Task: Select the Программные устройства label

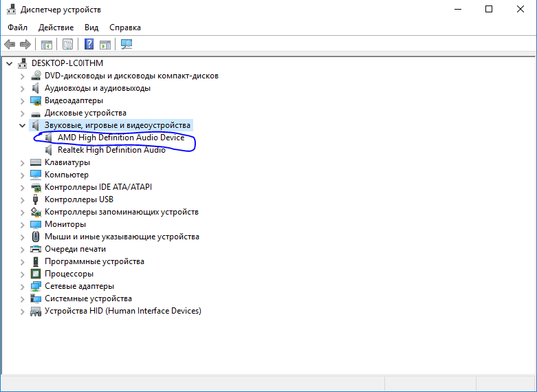Action: coord(94,261)
